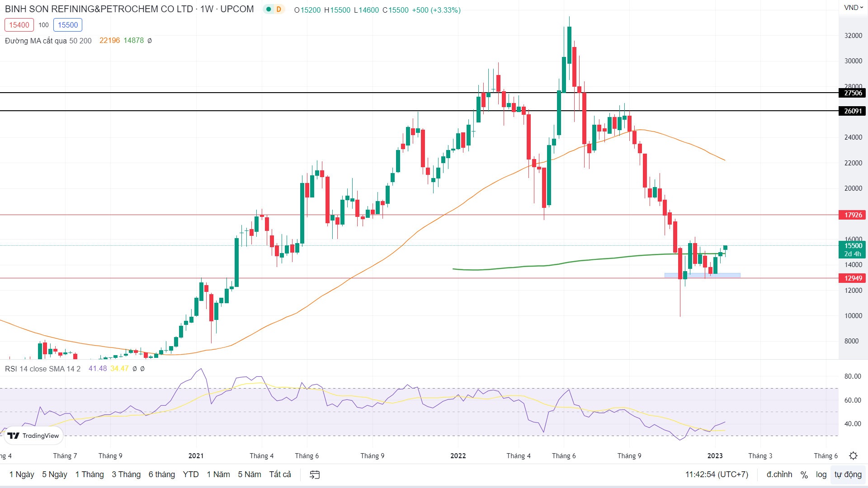Select the 27506 horizontal line price label

[853, 93]
